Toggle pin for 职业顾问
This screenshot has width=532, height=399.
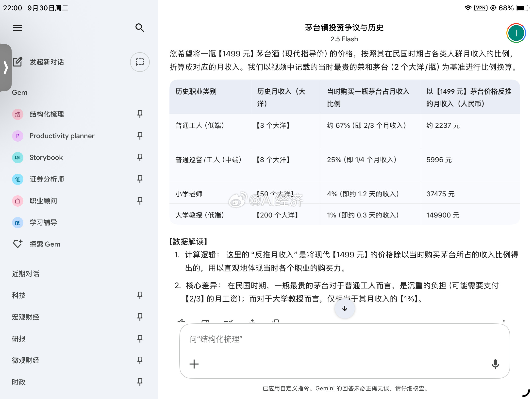(140, 201)
